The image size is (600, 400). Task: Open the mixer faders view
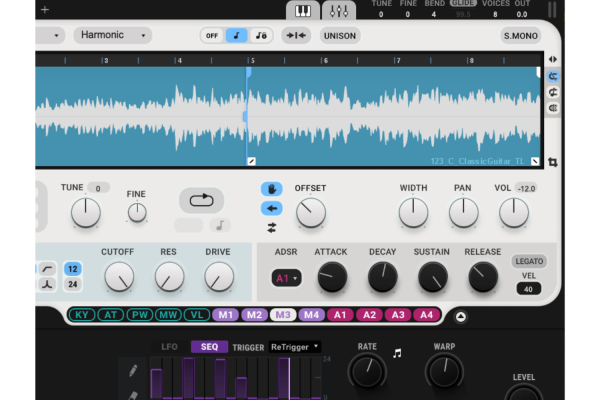tap(339, 11)
